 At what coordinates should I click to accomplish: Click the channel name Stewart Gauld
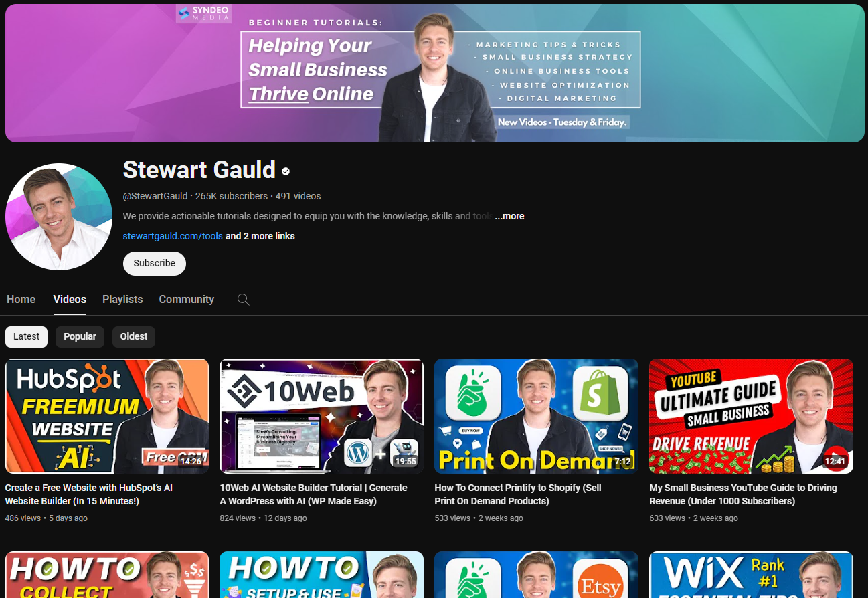pyautogui.click(x=199, y=170)
